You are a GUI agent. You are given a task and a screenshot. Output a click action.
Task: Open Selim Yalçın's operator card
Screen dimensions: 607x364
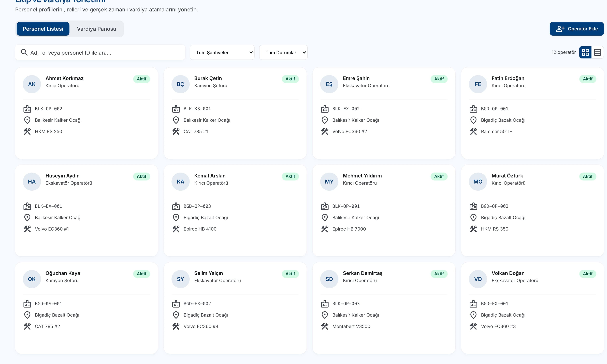pyautogui.click(x=235, y=308)
